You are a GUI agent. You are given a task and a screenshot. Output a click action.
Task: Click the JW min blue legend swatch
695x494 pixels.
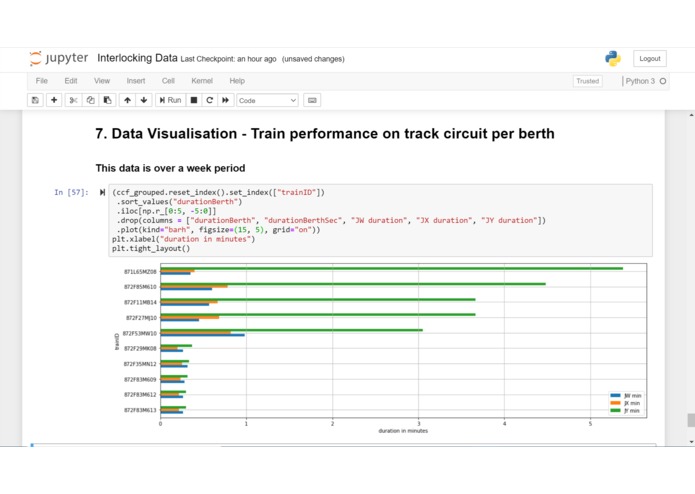(x=615, y=395)
